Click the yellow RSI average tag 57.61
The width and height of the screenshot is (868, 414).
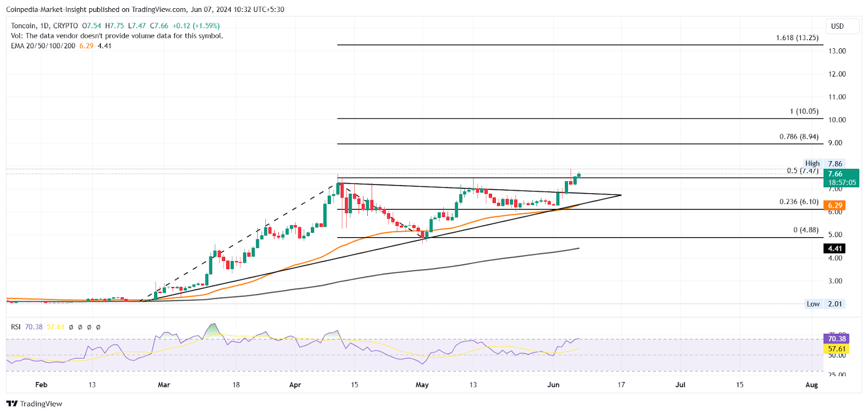[x=836, y=349]
